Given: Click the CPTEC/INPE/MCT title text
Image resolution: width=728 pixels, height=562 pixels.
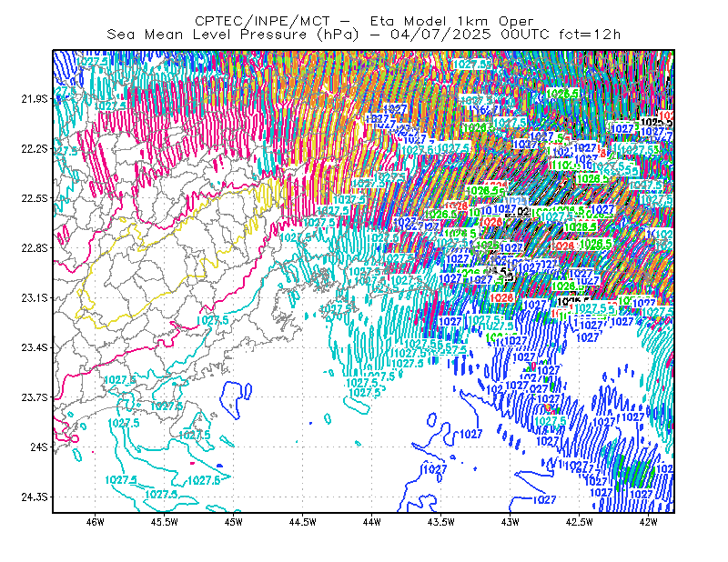Looking at the screenshot, I should click(262, 21).
